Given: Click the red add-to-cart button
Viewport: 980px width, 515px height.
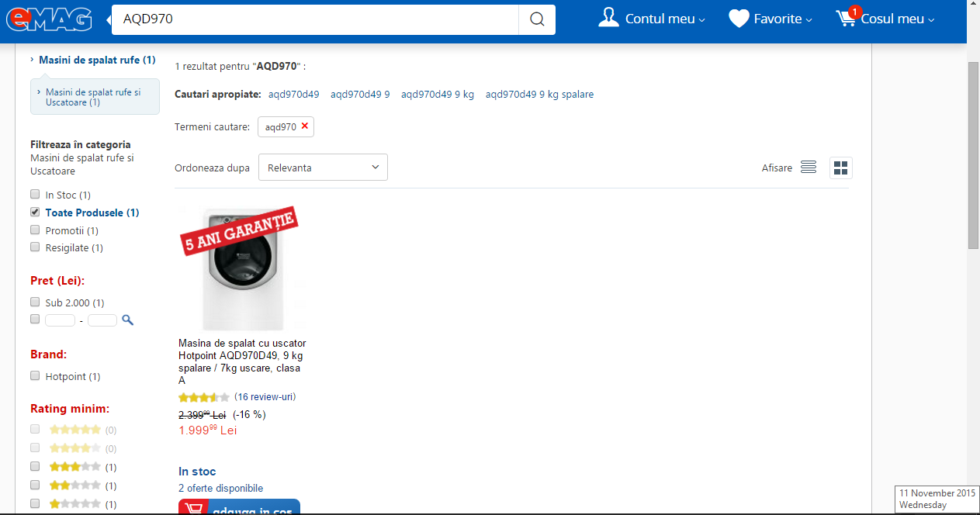Looking at the screenshot, I should pos(239,507).
